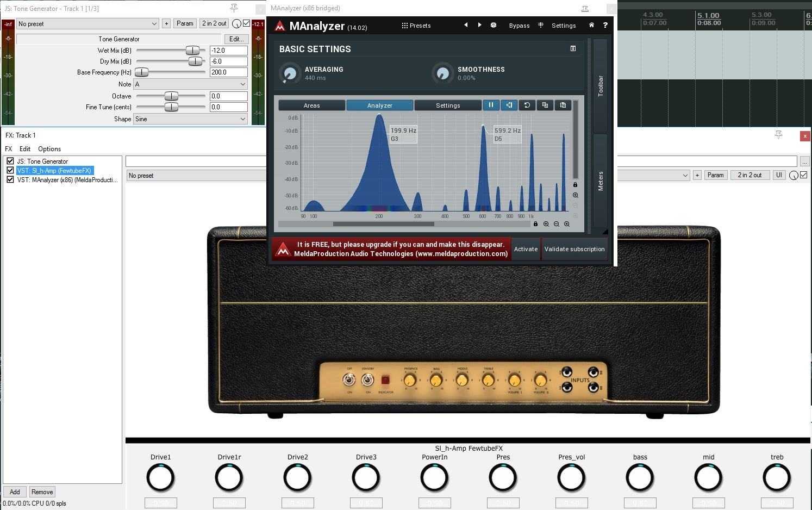
Task: Open MAnalyzer global Settings in header
Action: (564, 26)
